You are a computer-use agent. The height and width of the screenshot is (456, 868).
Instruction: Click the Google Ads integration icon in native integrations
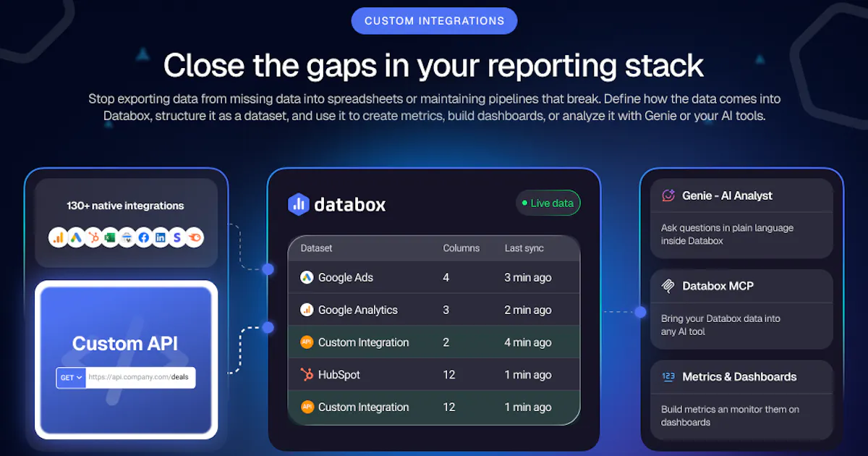coord(76,237)
